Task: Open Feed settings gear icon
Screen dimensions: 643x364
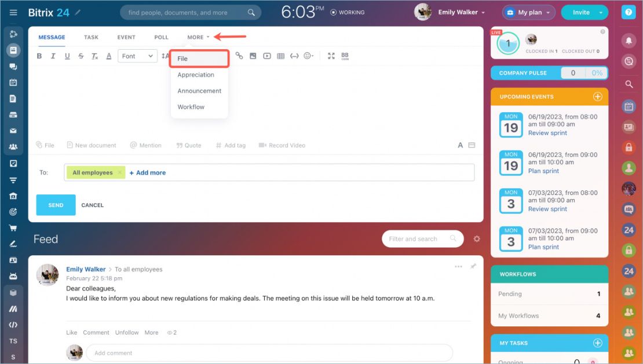Action: (x=477, y=238)
